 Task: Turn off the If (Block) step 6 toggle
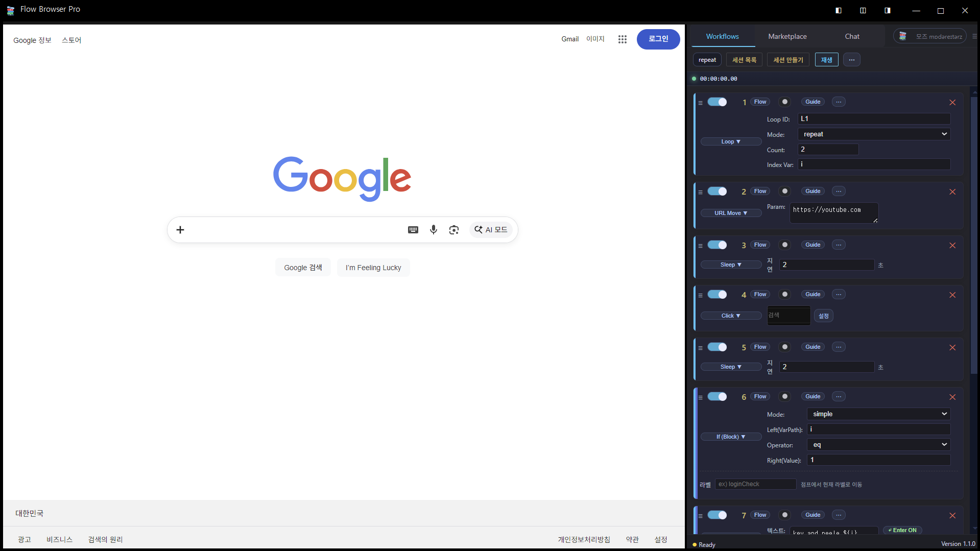tap(718, 396)
